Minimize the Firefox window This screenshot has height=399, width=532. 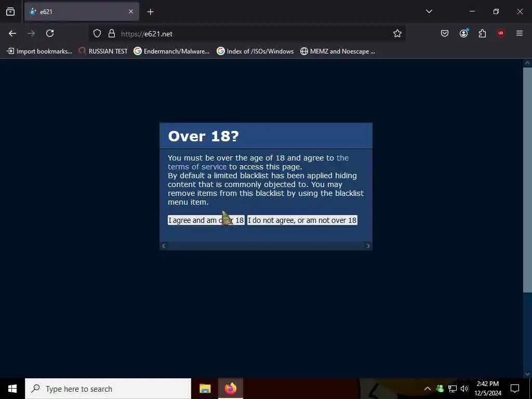coord(472,11)
